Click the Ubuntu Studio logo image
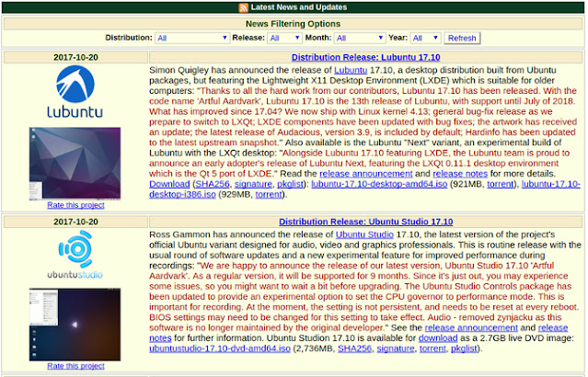Screen dimensions: 588x377 click(x=75, y=255)
